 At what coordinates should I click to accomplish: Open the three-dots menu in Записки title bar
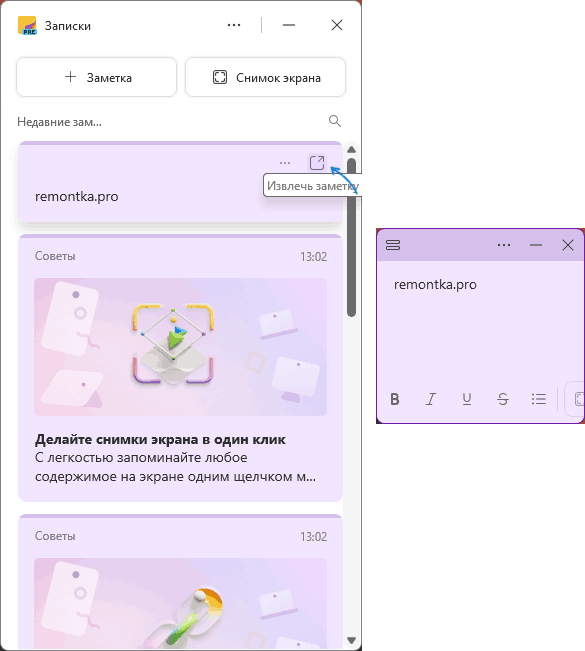pyautogui.click(x=234, y=25)
